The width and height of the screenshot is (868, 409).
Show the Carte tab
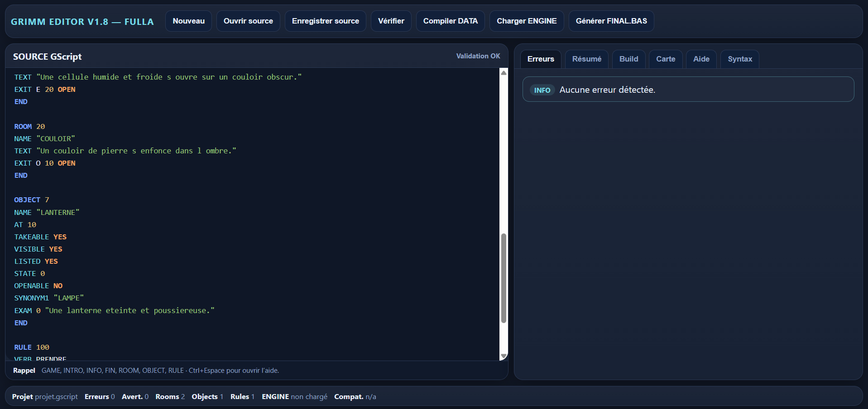click(665, 59)
